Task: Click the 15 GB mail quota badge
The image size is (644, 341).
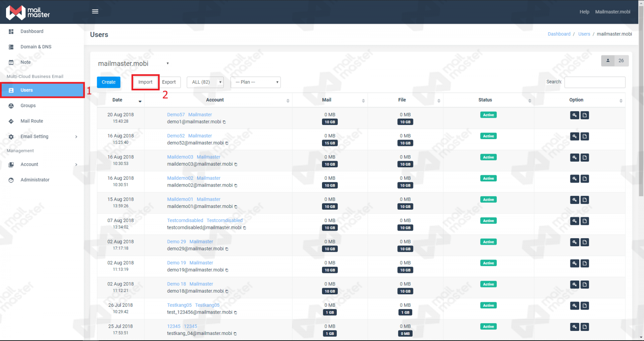Action: 330,143
